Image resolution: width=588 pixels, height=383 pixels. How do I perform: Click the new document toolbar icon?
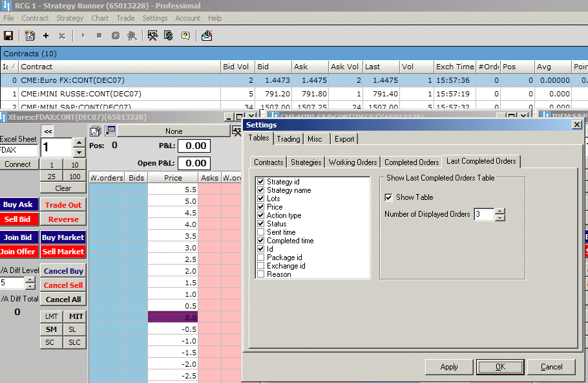(x=30, y=36)
